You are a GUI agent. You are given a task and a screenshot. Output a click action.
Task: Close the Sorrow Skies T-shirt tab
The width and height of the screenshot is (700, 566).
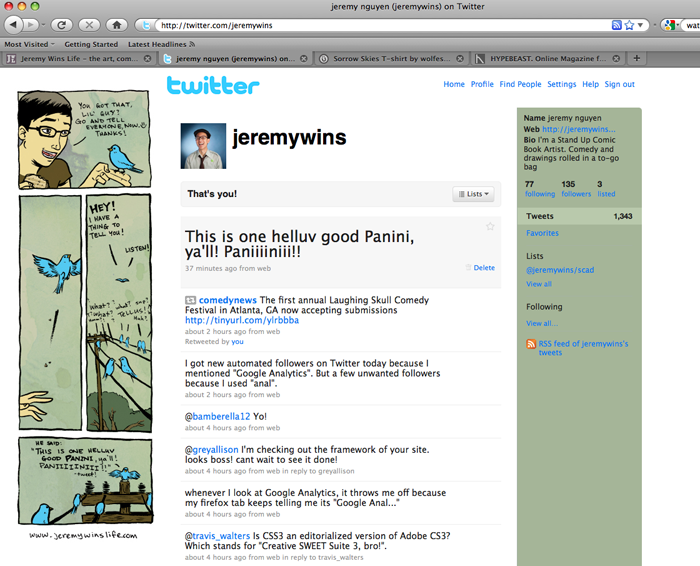click(460, 58)
